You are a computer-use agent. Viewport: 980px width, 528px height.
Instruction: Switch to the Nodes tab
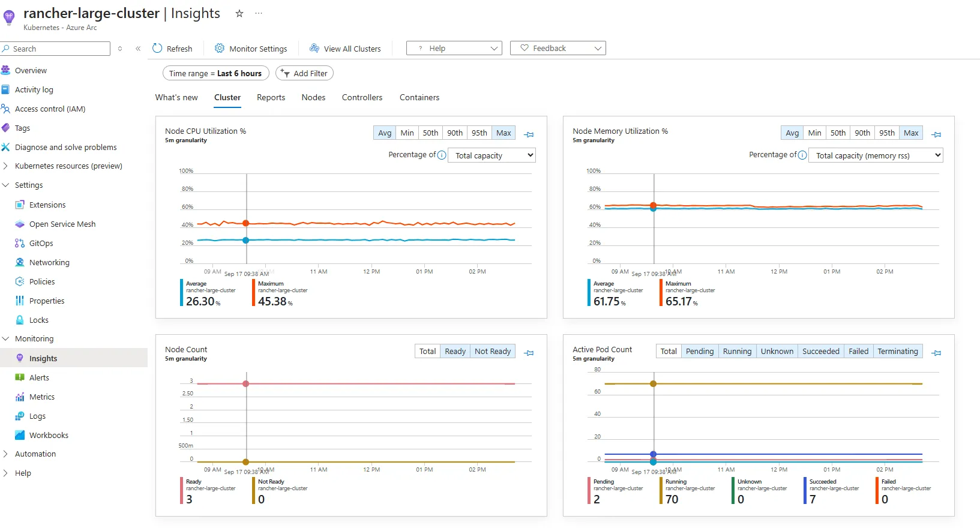coord(313,97)
